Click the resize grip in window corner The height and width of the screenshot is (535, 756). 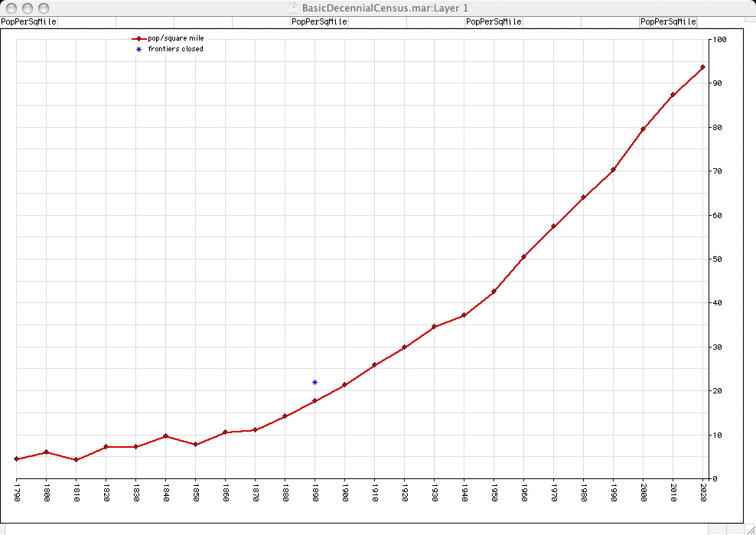pyautogui.click(x=749, y=528)
